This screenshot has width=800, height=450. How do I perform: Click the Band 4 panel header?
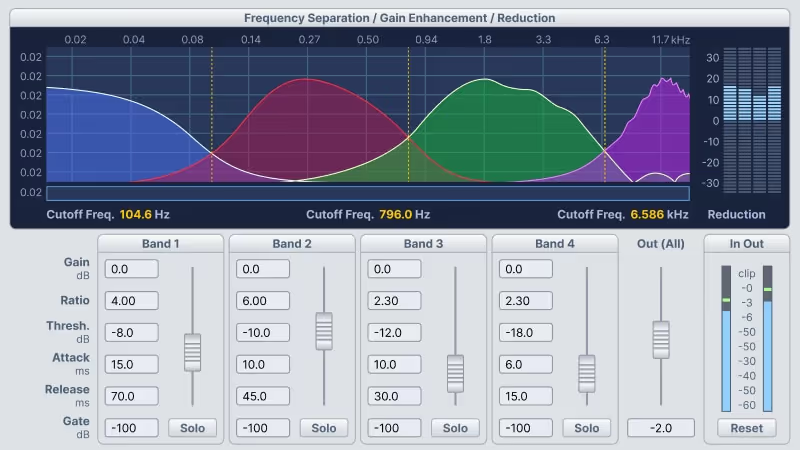(555, 243)
